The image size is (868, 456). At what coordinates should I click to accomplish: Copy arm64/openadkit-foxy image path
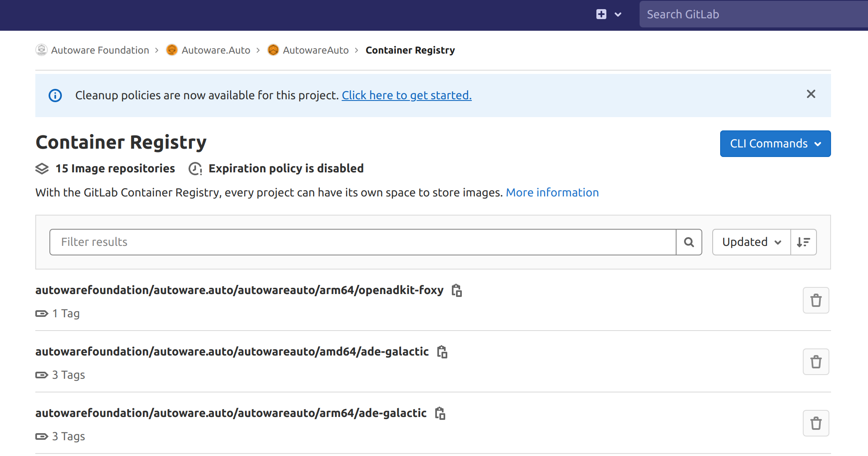pyautogui.click(x=457, y=290)
